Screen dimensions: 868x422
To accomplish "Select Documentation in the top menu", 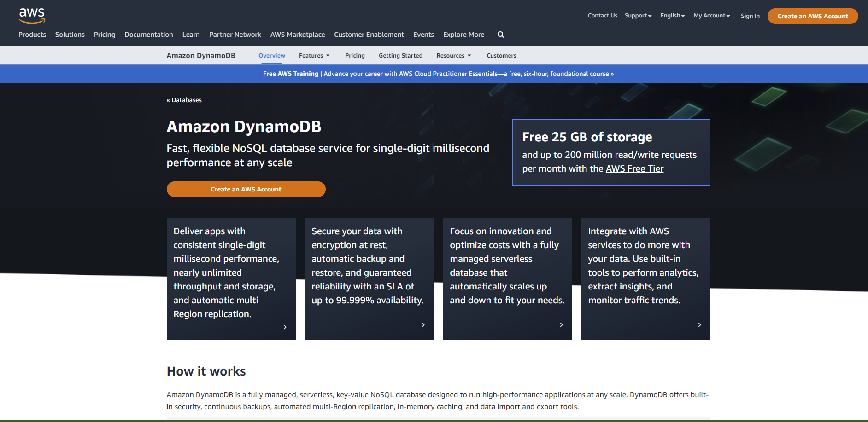I will click(148, 35).
